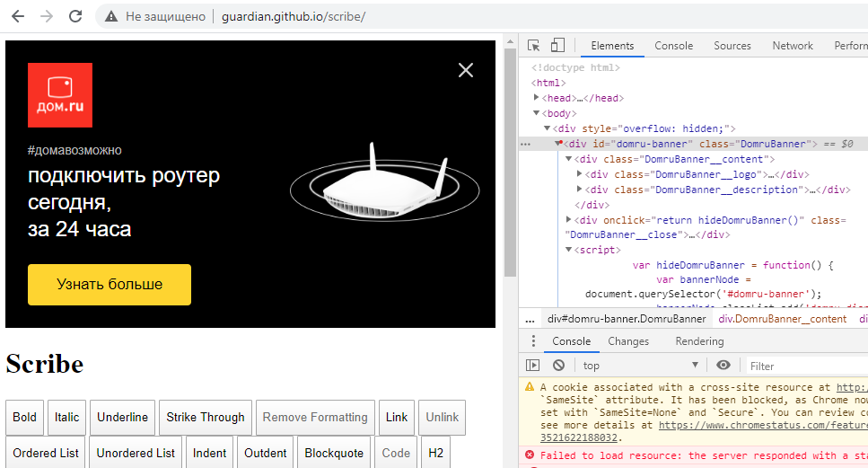Click the #домавозможно hashtag text
This screenshot has height=468, width=868.
point(75,150)
